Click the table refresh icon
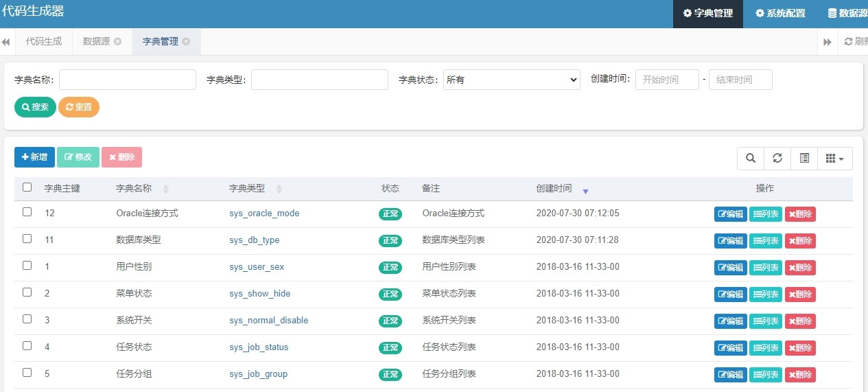The width and height of the screenshot is (868, 392). pyautogui.click(x=777, y=158)
